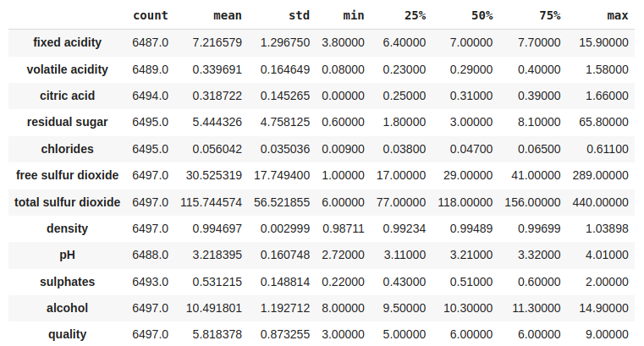Image resolution: width=644 pixels, height=346 pixels.
Task: Click median value 118.00000
Action: click(x=465, y=202)
